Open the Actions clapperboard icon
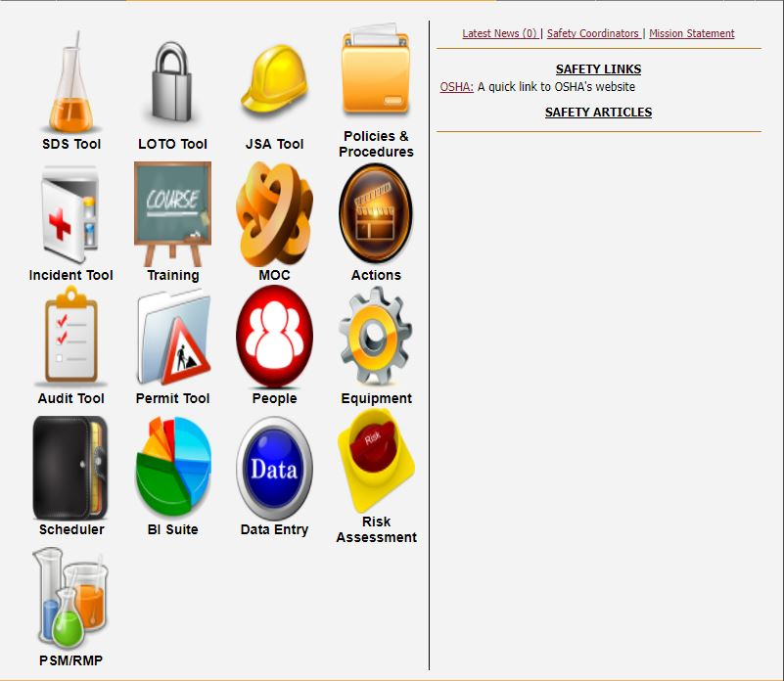Screen dimensions: 784x681 (x=376, y=213)
